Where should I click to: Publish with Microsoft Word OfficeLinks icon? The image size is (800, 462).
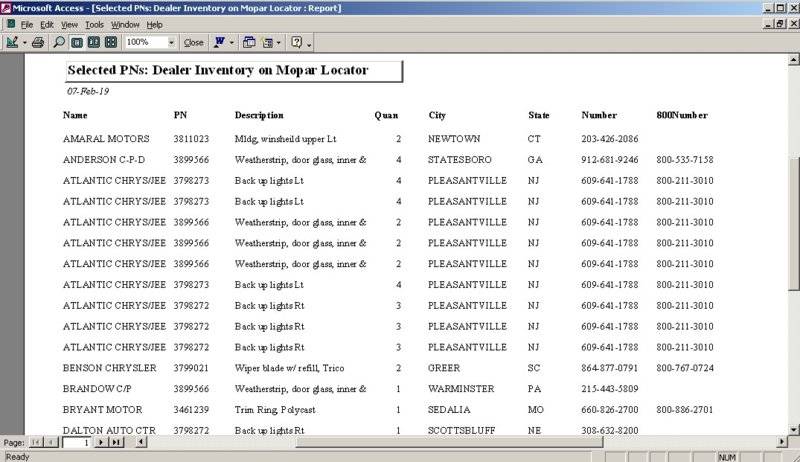pos(219,42)
